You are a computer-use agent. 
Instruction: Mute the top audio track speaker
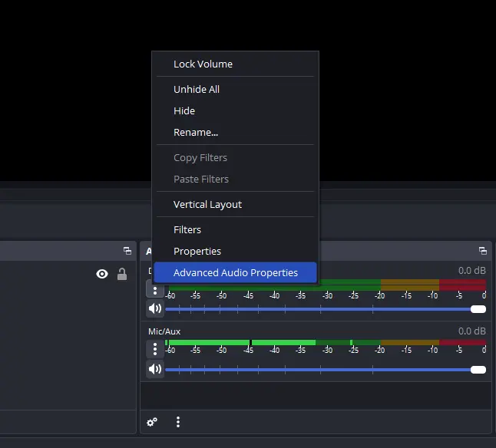click(155, 308)
